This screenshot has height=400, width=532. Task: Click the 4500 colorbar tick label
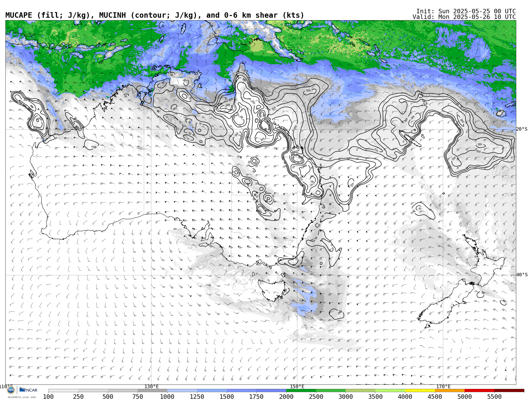435,397
